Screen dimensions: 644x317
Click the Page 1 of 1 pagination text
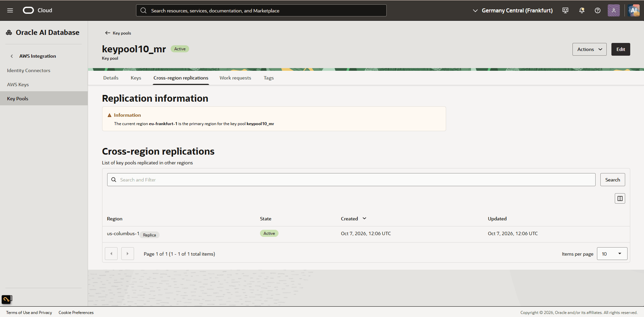(x=179, y=254)
